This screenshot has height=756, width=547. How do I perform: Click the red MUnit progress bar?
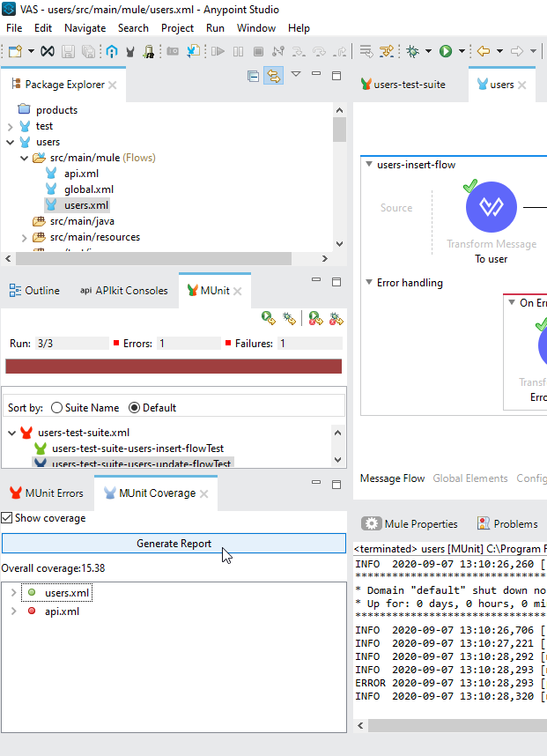pos(174,366)
